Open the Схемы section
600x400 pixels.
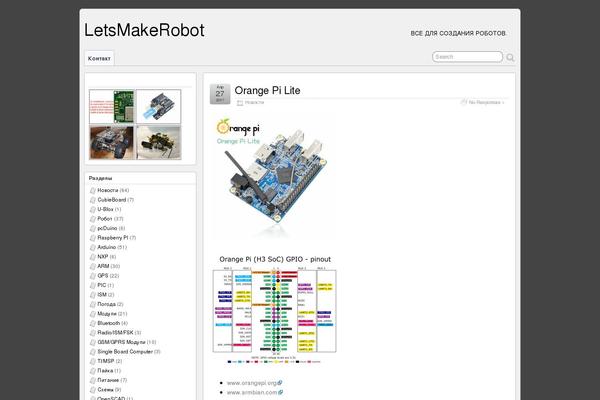click(105, 390)
